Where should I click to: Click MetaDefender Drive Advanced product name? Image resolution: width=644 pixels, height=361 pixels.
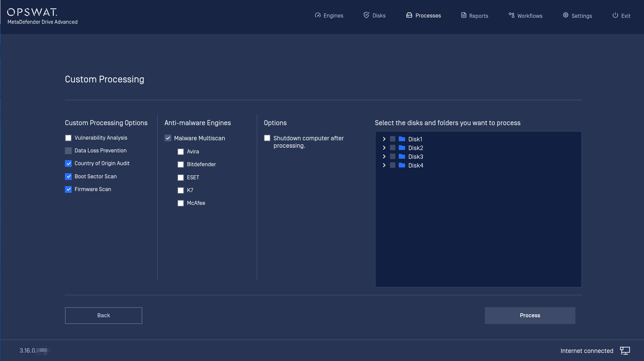click(42, 22)
